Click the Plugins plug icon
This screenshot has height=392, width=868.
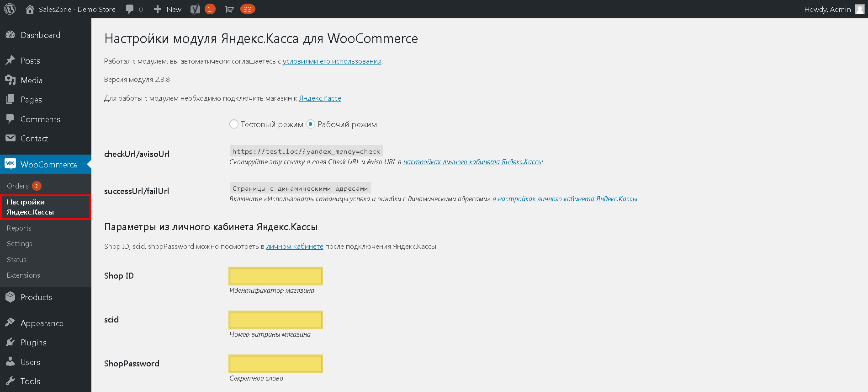(x=10, y=342)
